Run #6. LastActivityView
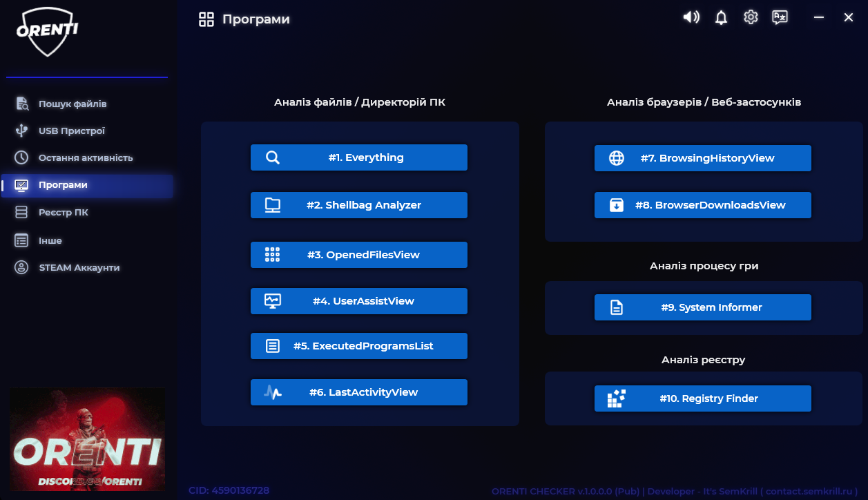868x500 pixels. pos(358,392)
